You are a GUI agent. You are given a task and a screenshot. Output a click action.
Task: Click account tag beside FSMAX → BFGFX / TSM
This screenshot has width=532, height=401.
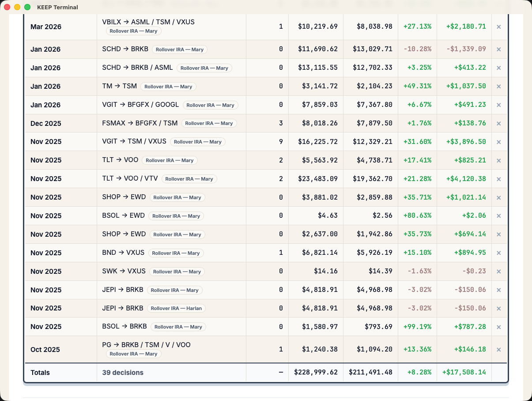point(209,123)
